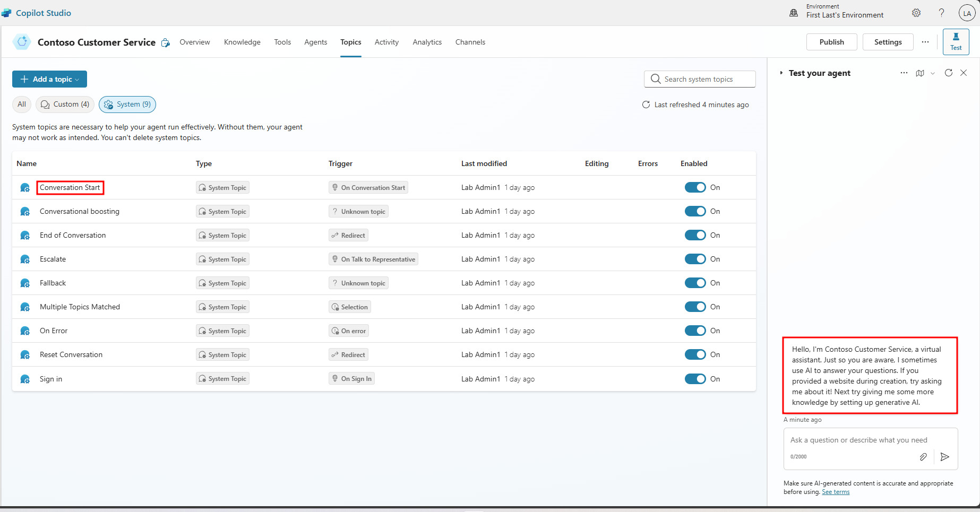Click the Contoso Customer Service agent icon

tap(22, 42)
